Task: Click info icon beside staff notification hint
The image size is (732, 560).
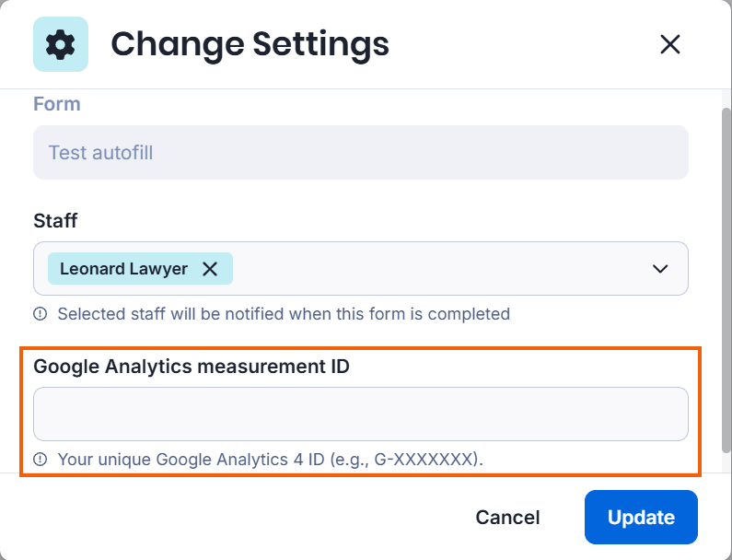Action: pos(41,314)
